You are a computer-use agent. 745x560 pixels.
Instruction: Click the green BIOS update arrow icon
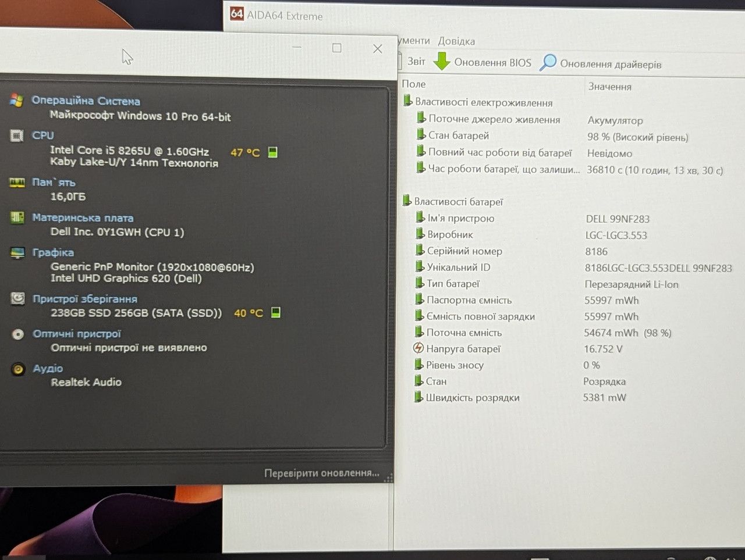[x=442, y=61]
